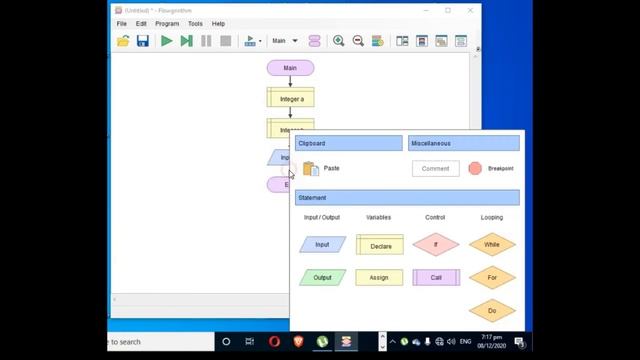Open the File menu
The height and width of the screenshot is (360, 640).
(122, 24)
